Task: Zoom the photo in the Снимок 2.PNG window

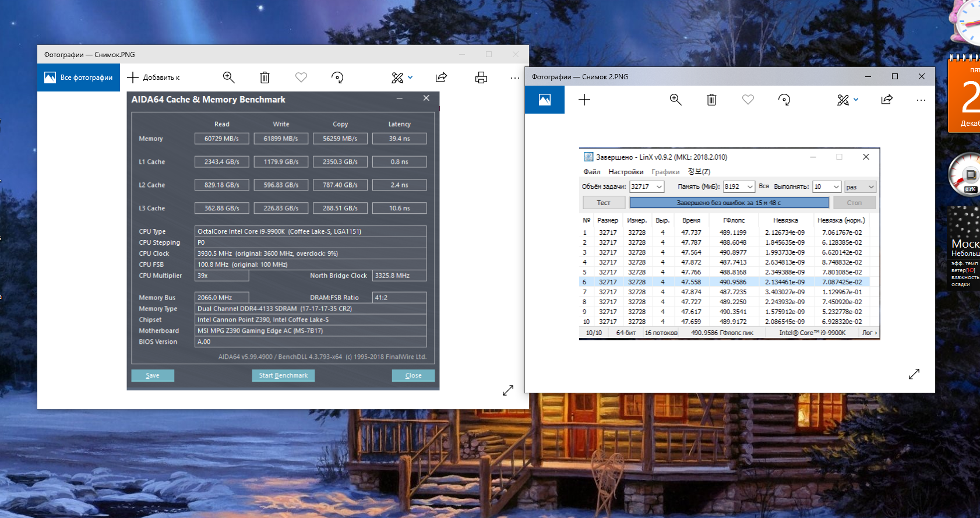Action: [676, 100]
